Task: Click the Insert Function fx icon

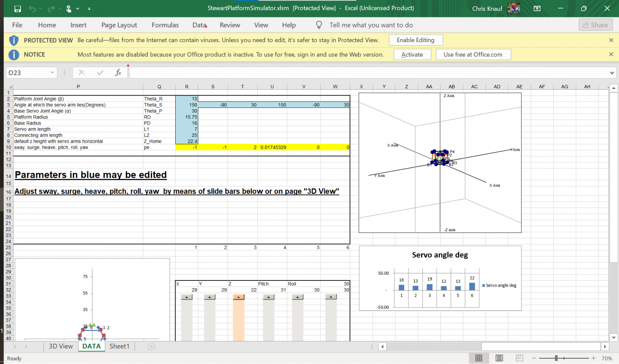Action: (x=118, y=73)
